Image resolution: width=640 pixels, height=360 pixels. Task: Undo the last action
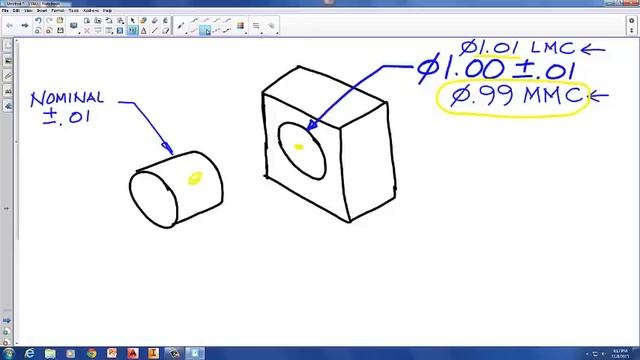coord(38,20)
